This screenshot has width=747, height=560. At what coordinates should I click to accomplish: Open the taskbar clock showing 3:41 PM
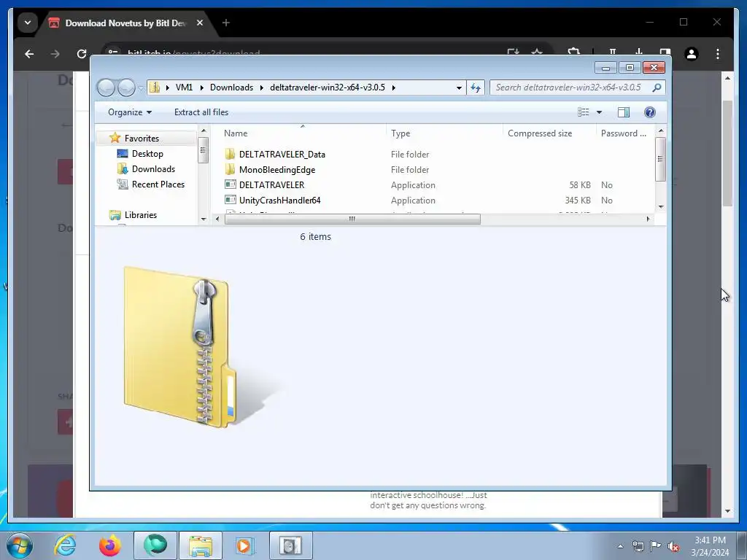coord(710,546)
